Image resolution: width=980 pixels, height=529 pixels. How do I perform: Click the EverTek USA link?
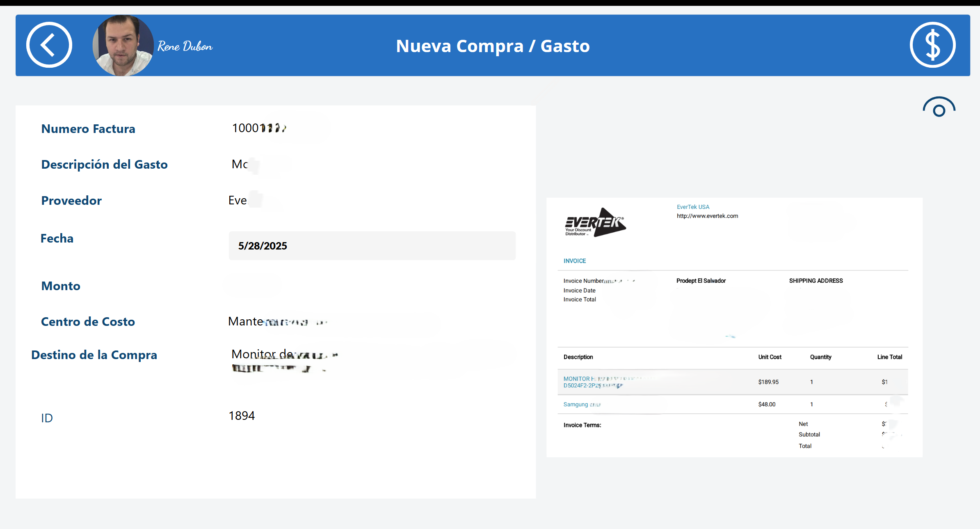click(693, 207)
